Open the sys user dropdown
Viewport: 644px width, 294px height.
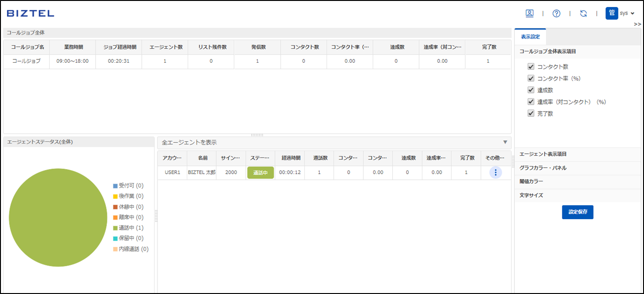click(627, 13)
